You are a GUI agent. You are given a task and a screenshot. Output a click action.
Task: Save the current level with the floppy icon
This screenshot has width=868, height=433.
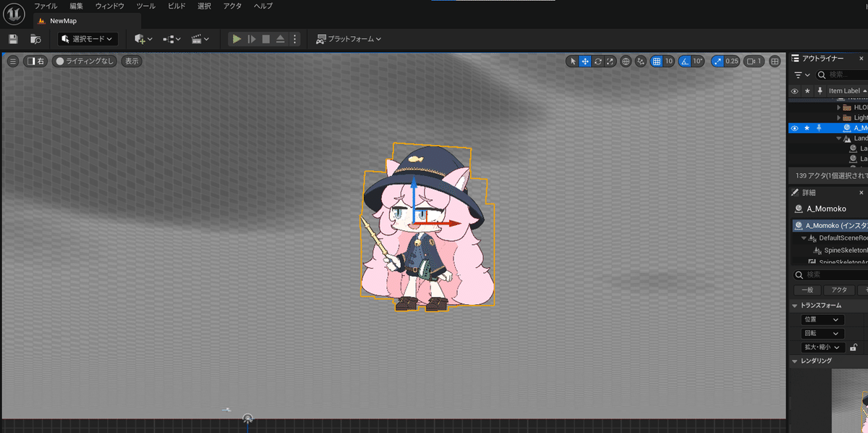13,39
